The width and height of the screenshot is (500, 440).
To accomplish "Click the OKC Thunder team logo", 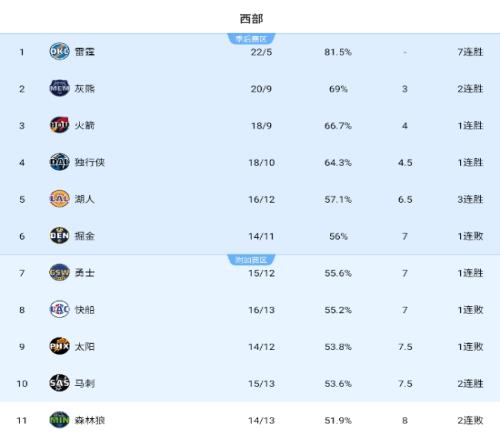I will 59,51.
